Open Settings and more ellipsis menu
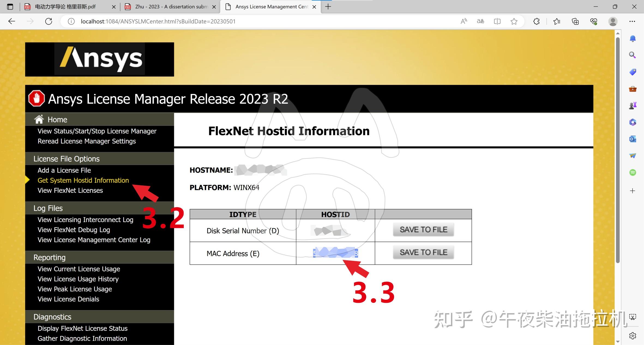Screen dimensions: 644x345 632,21
